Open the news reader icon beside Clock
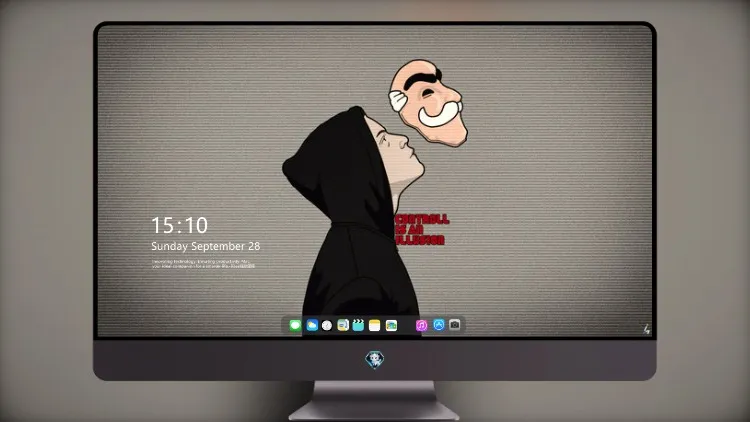The height and width of the screenshot is (422, 750). (x=343, y=325)
